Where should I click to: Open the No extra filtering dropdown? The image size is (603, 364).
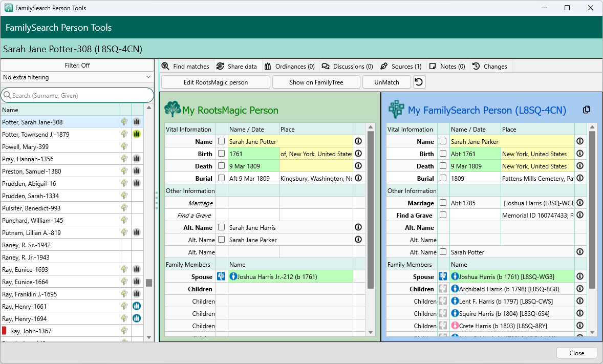(77, 77)
